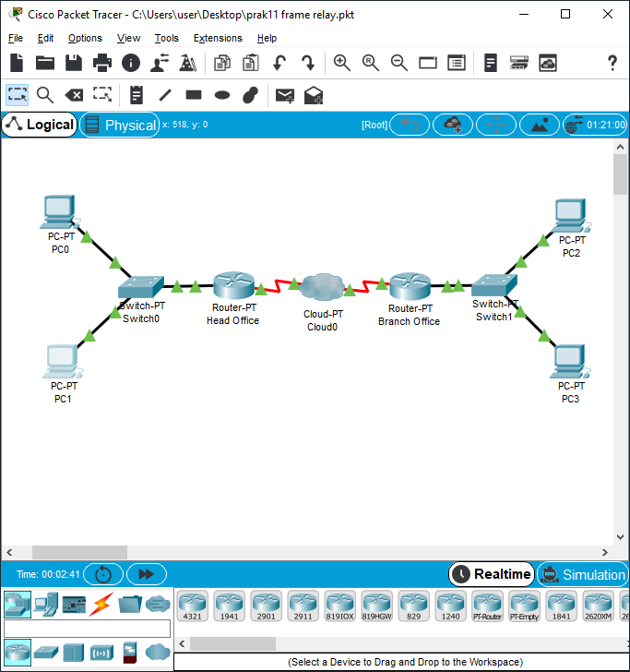630x672 pixels.
Task: Copy selection with the Copy icon
Action: pos(222,63)
